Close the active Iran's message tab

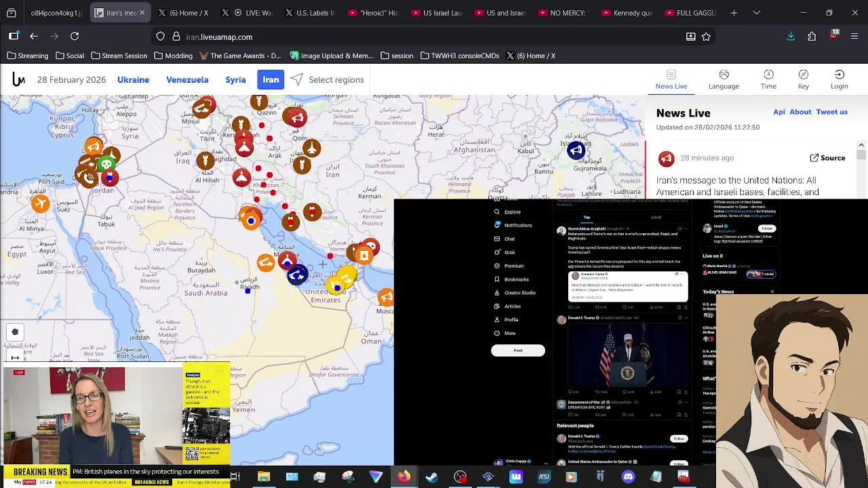point(142,13)
